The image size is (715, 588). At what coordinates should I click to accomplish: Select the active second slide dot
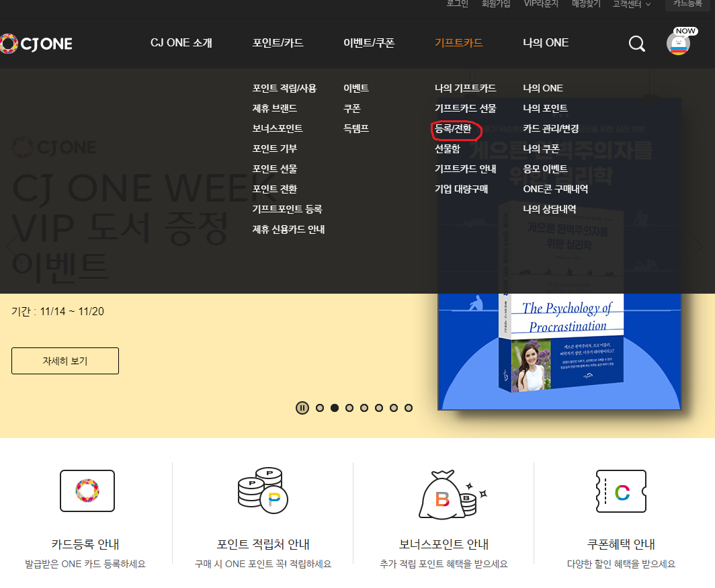point(335,408)
